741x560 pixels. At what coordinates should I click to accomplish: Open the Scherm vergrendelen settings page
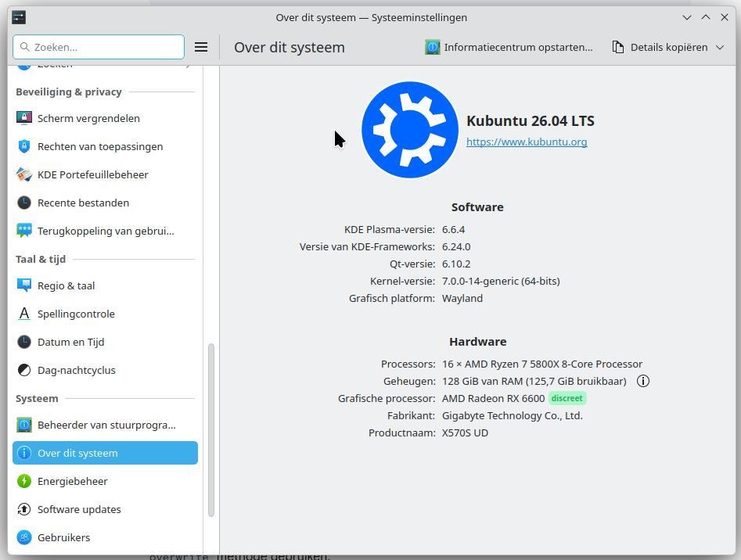105,118
